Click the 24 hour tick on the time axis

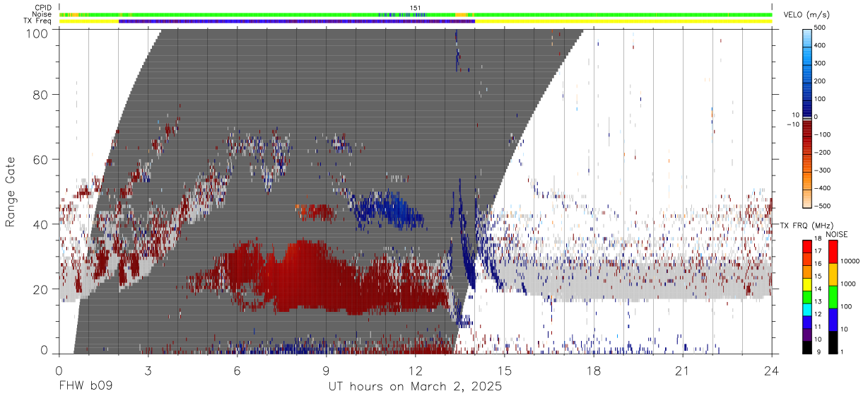tap(772, 371)
